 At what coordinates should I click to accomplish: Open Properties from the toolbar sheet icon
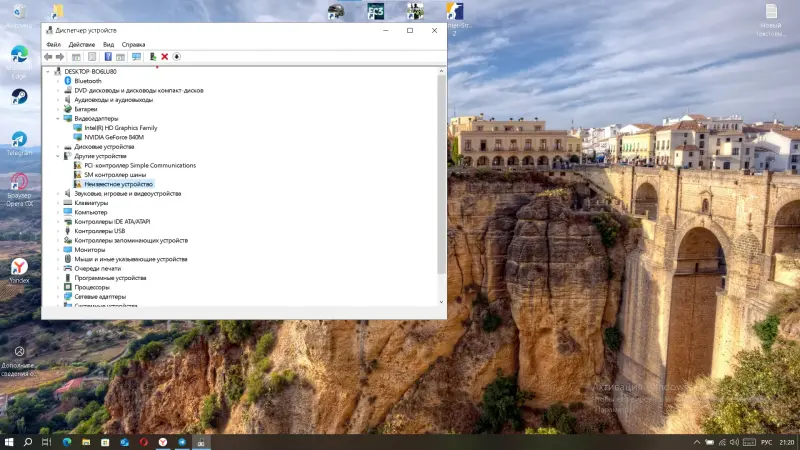pos(92,57)
